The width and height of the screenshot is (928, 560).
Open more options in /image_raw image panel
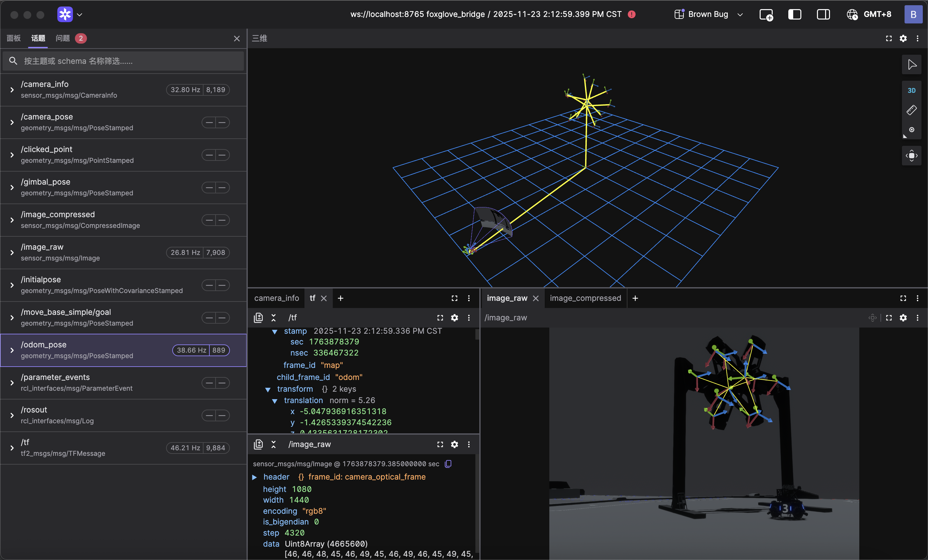point(918,318)
